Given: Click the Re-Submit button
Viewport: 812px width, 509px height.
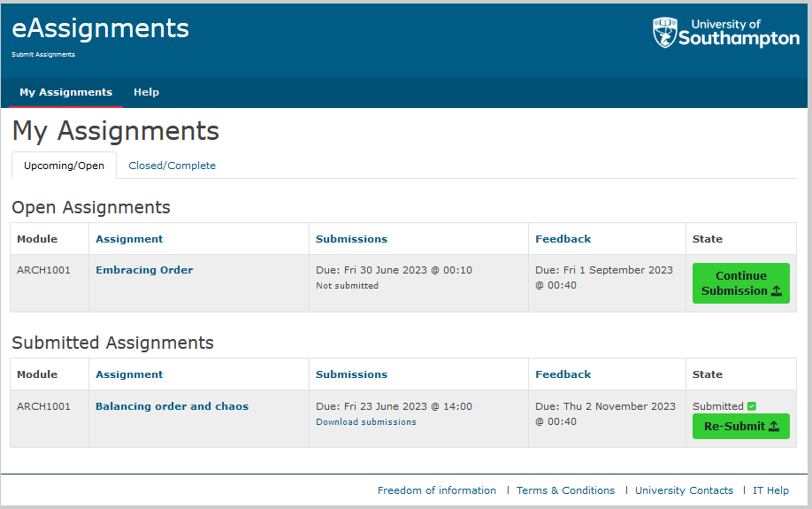Looking at the screenshot, I should point(741,426).
